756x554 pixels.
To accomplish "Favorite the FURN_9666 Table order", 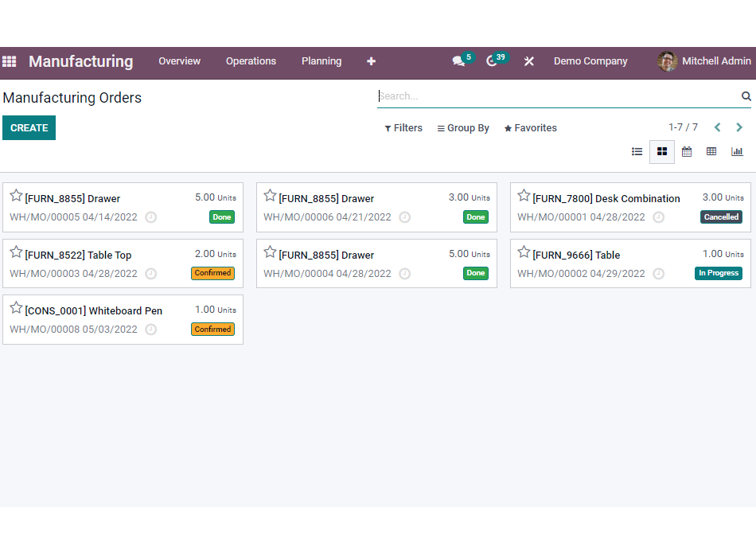I will [524, 250].
